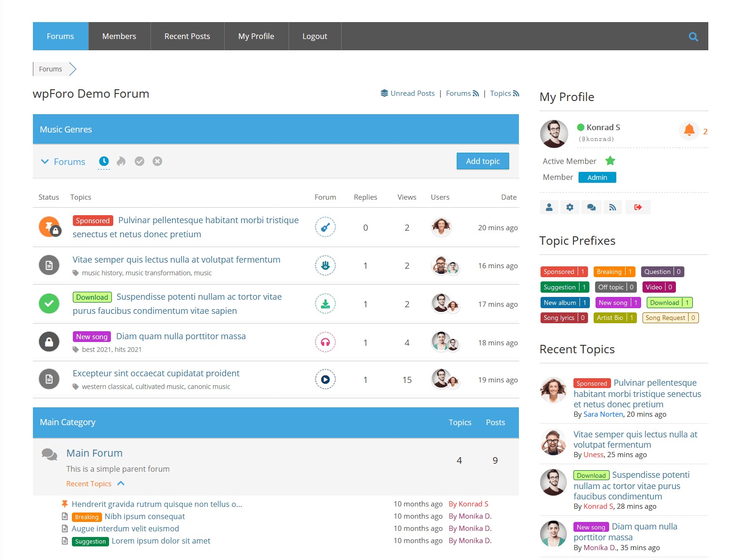Collapse the Forums chevron expander
737x560 pixels.
45,162
